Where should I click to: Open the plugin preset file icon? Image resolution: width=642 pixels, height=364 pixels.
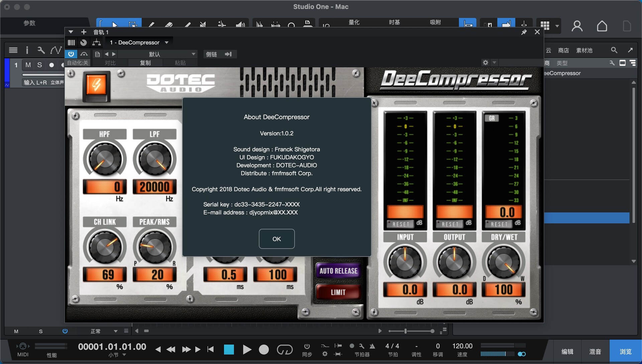click(x=97, y=54)
